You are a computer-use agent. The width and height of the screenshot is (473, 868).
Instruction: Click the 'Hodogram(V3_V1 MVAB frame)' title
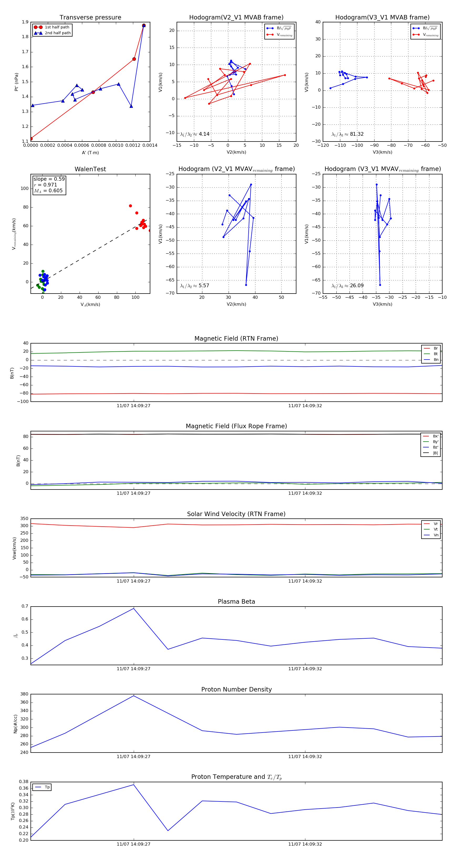pos(382,17)
